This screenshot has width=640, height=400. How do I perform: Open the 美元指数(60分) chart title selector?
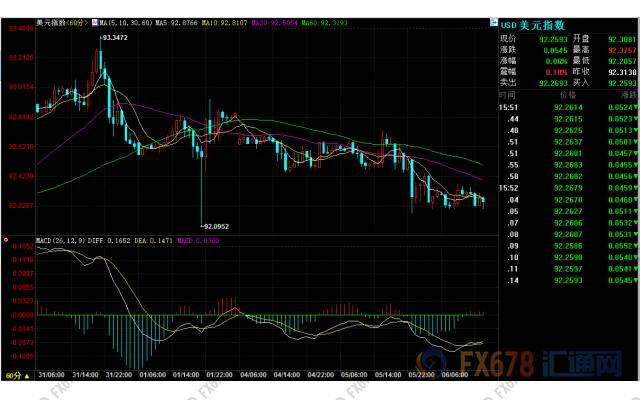coord(62,20)
